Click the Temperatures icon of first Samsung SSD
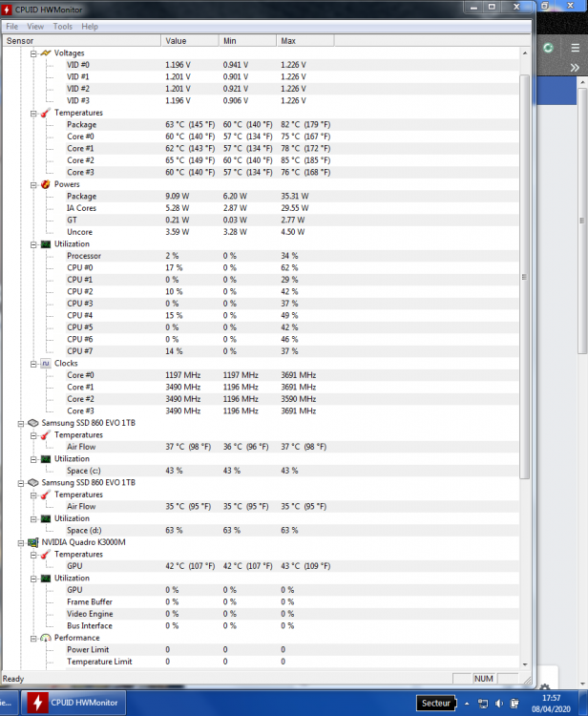 [x=46, y=435]
